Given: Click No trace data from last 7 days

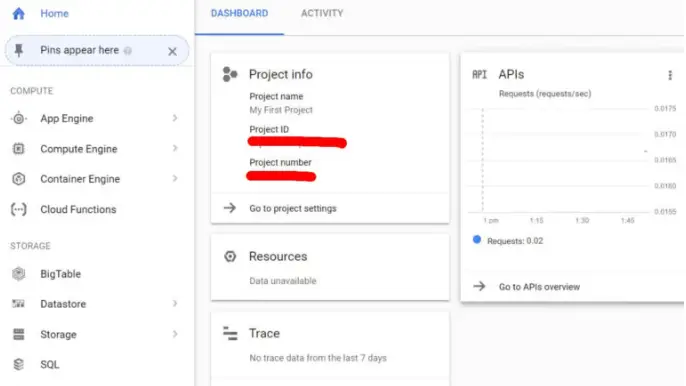Looking at the screenshot, I should 318,358.
